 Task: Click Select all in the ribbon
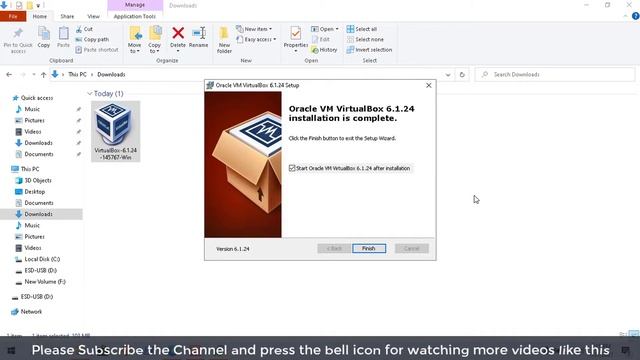coord(362,29)
